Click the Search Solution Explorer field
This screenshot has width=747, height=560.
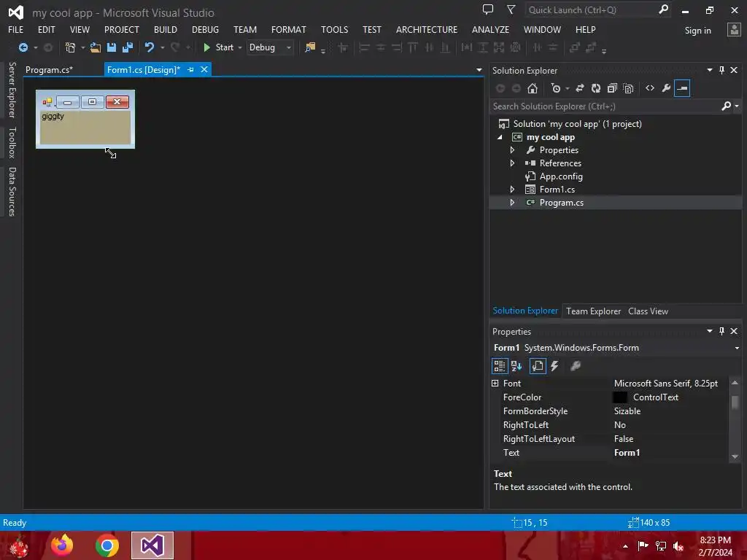pos(605,106)
